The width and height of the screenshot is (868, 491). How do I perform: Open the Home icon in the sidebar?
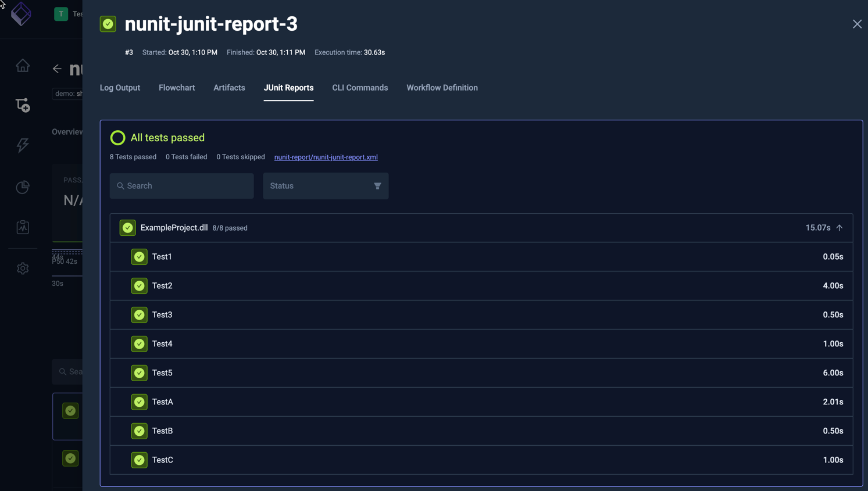[22, 65]
